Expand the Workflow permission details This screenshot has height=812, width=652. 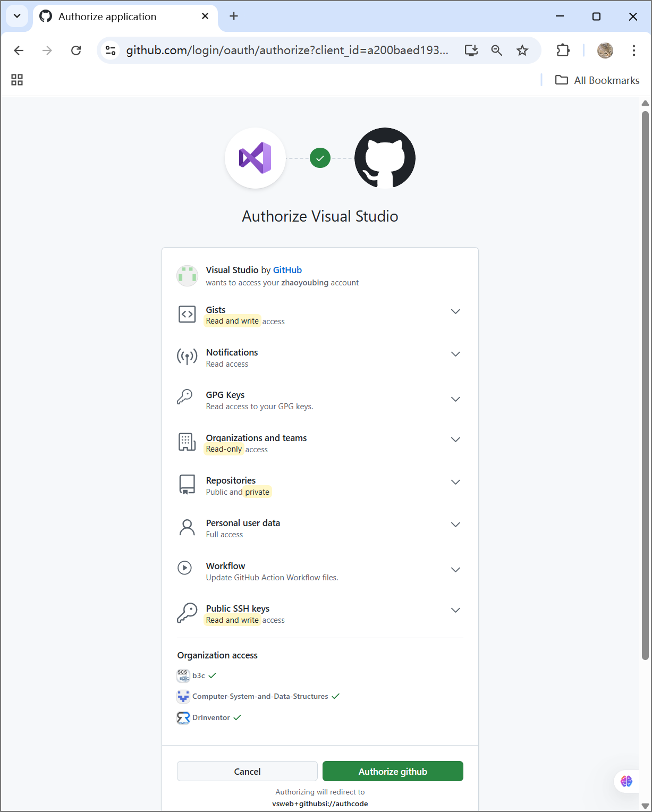pyautogui.click(x=455, y=570)
